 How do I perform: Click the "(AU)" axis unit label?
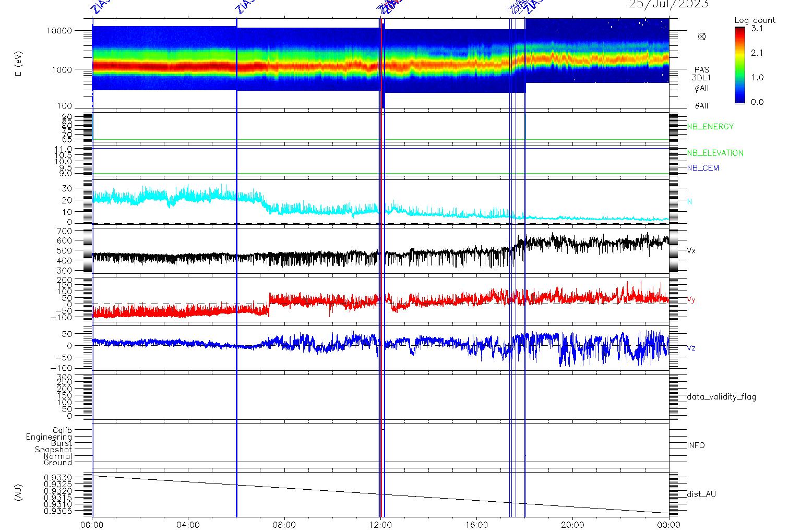[x=19, y=493]
